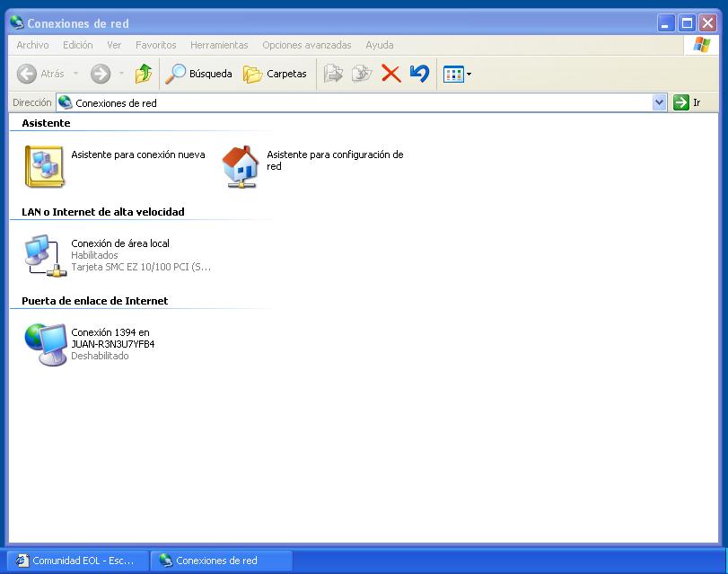Select the Conexión de área local icon

pos(45,255)
